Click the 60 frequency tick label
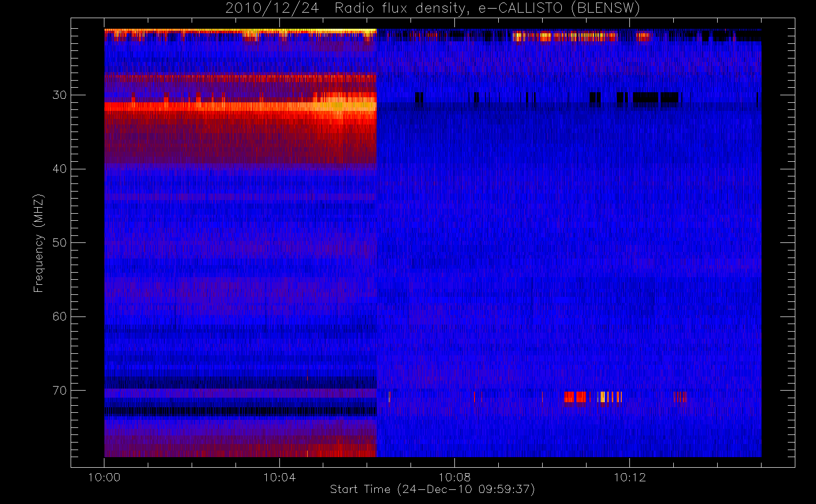Viewport: 816px width, 504px height. point(60,317)
